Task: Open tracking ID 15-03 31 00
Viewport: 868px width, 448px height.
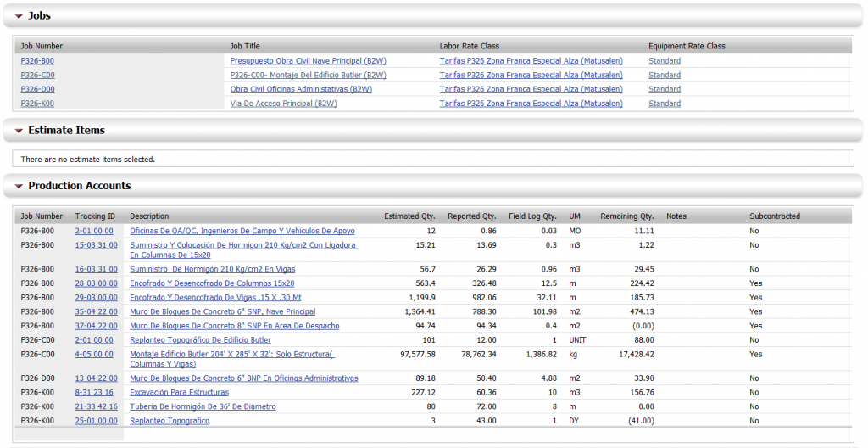Action: (97, 245)
